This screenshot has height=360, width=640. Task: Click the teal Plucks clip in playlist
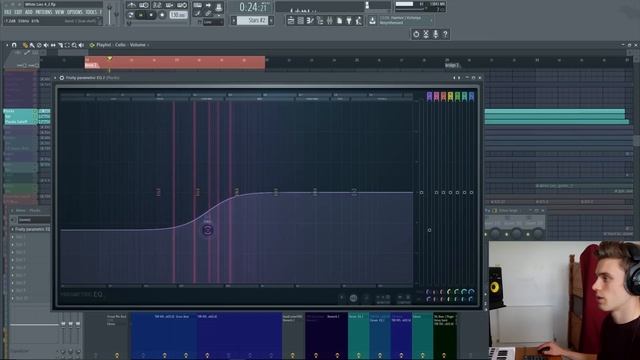point(555,111)
